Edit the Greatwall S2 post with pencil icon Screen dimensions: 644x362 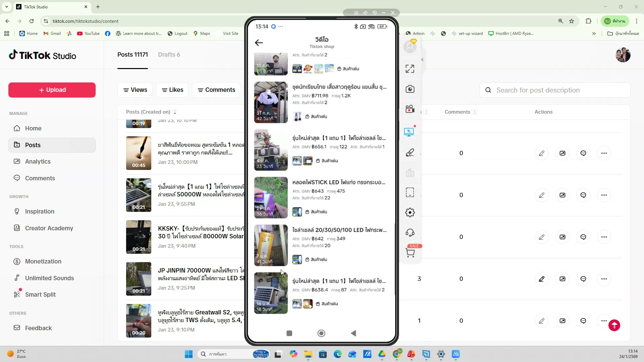point(542,320)
